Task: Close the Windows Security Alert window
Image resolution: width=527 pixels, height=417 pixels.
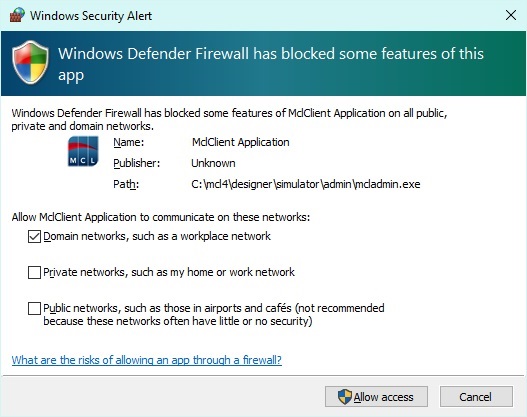Action: 511,15
